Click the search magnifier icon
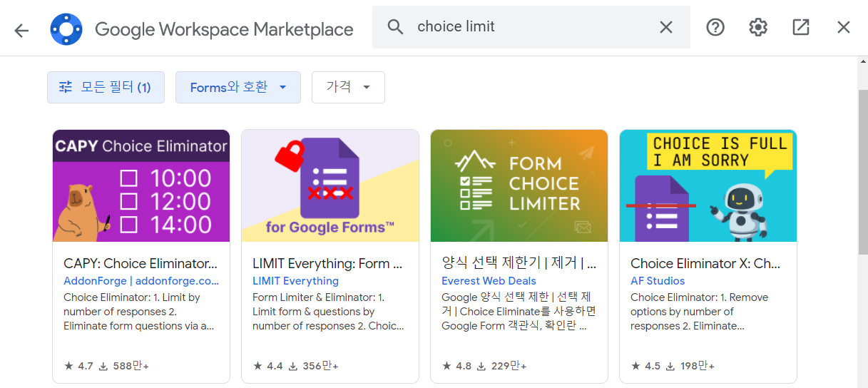This screenshot has height=388, width=868. point(395,27)
